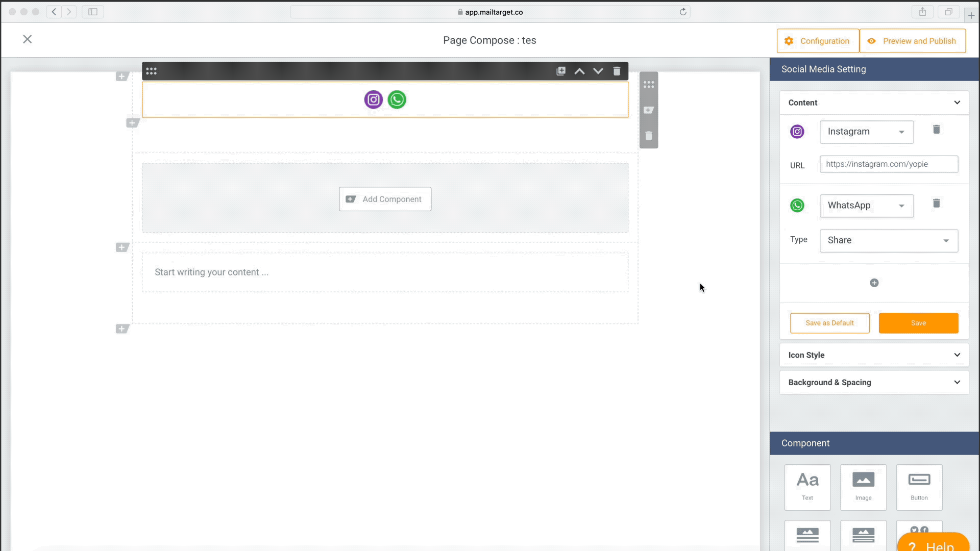Click the Instagram URL input field

(x=888, y=164)
